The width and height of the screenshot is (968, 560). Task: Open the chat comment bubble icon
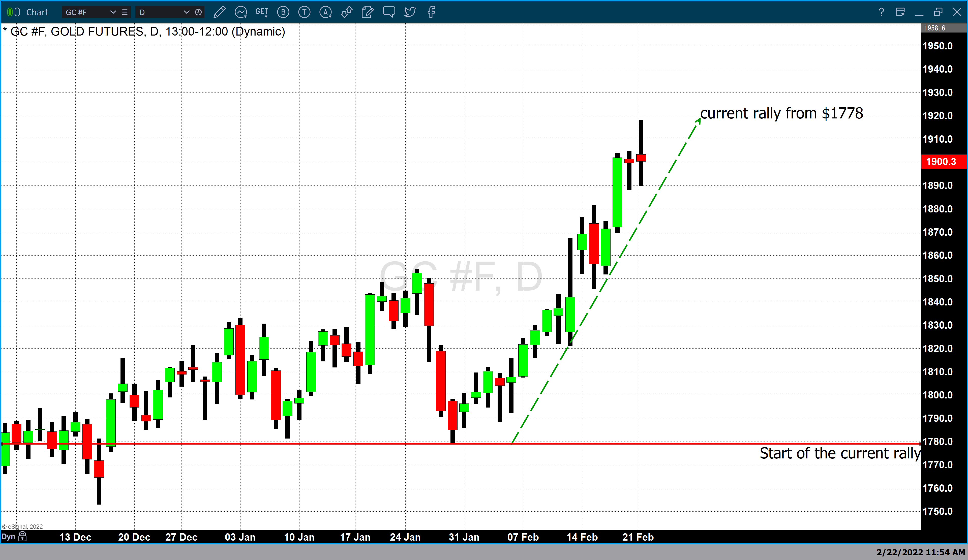[x=389, y=12]
